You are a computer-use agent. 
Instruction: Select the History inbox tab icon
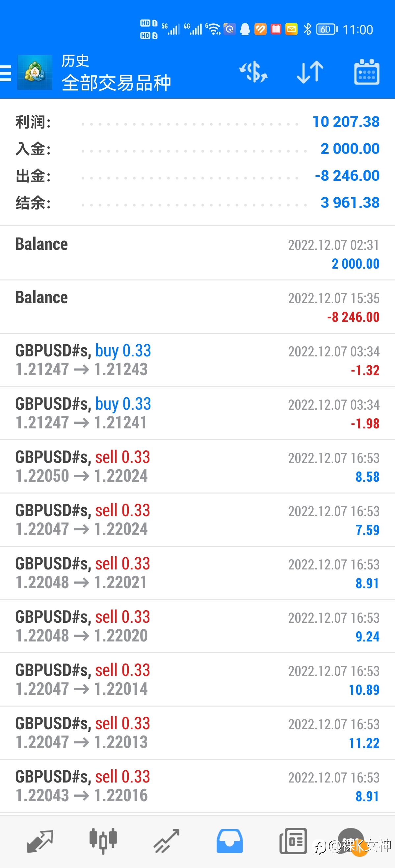pos(230,841)
